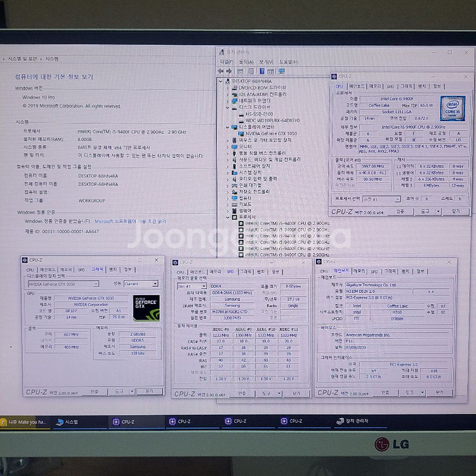Open the 동작(A) menu in Device Manager
This screenshot has height=476, width=476.
246,62
